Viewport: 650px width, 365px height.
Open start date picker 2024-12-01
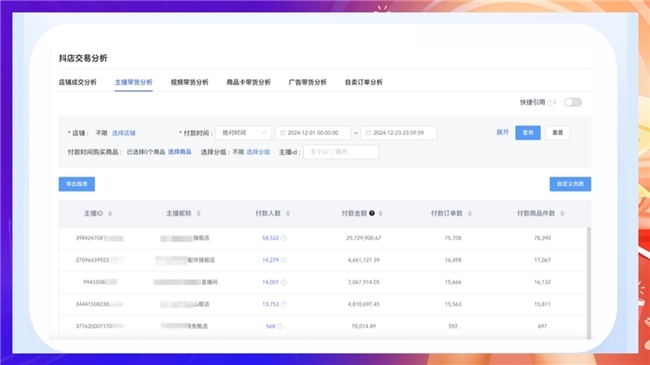click(313, 133)
